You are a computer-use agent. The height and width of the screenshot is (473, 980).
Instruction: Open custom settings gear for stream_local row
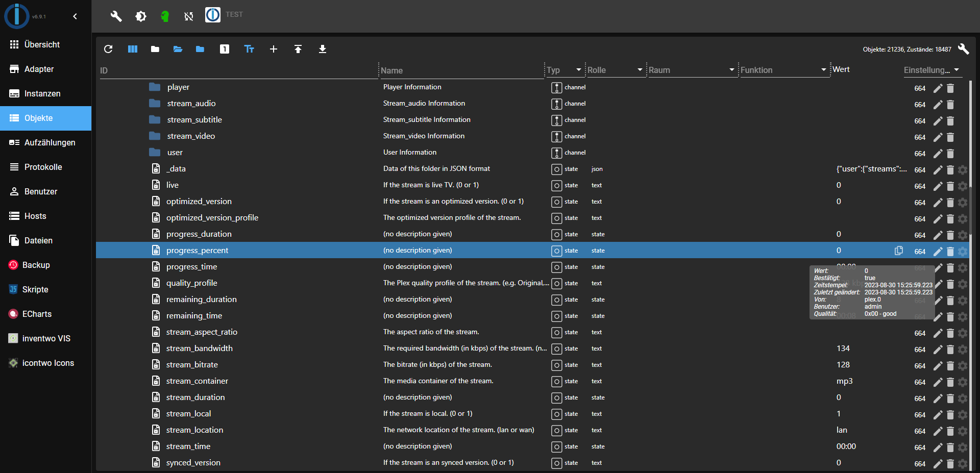pyautogui.click(x=963, y=415)
